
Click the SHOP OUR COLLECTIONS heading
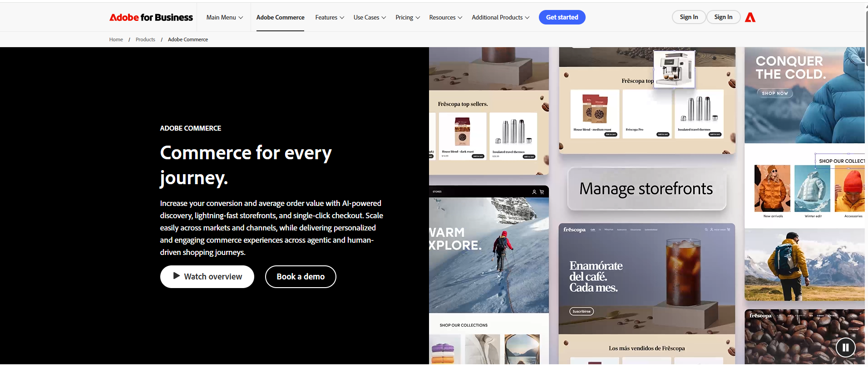[x=464, y=325]
